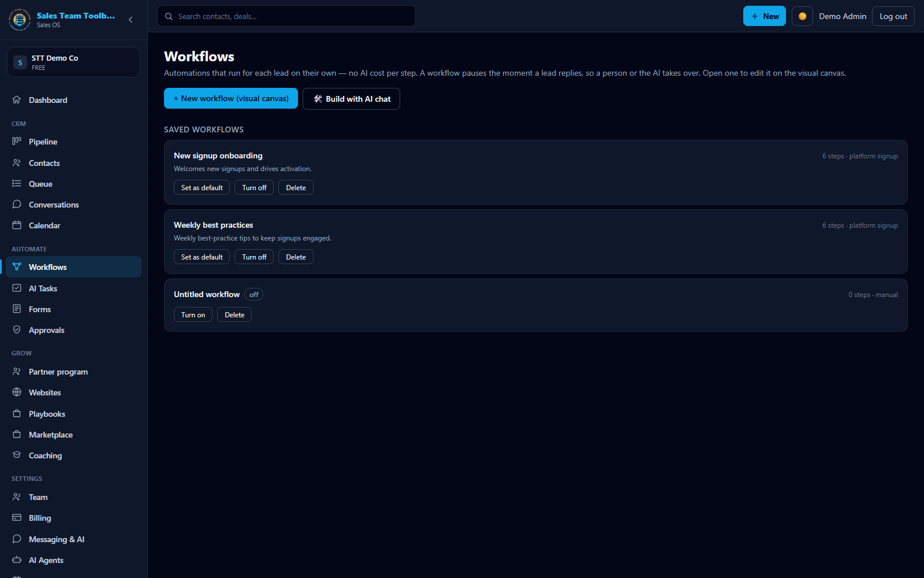Click the Websites globe icon

17,392
